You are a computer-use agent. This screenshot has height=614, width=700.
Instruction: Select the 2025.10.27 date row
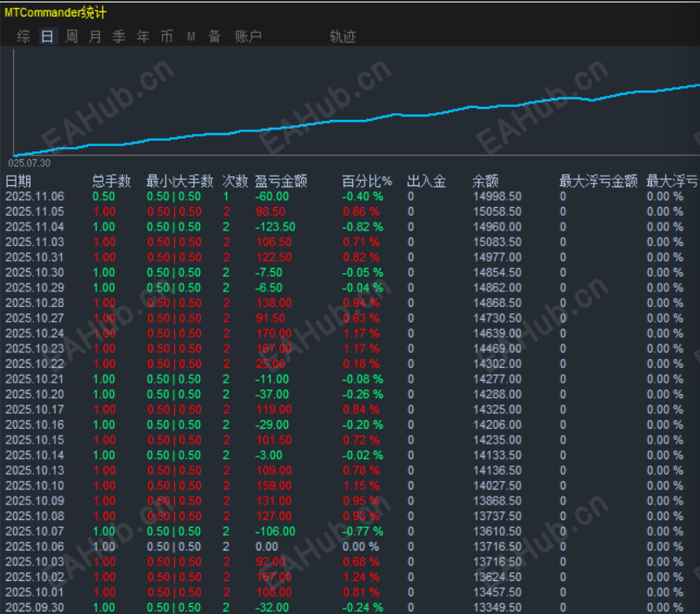pyautogui.click(x=35, y=318)
